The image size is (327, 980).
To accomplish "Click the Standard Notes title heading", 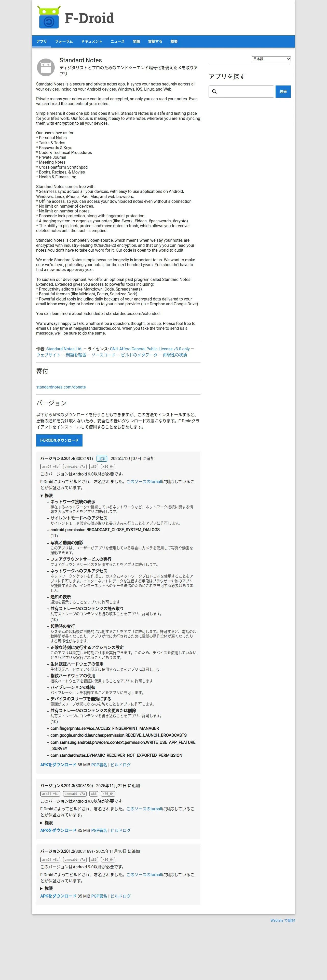I will (x=81, y=61).
